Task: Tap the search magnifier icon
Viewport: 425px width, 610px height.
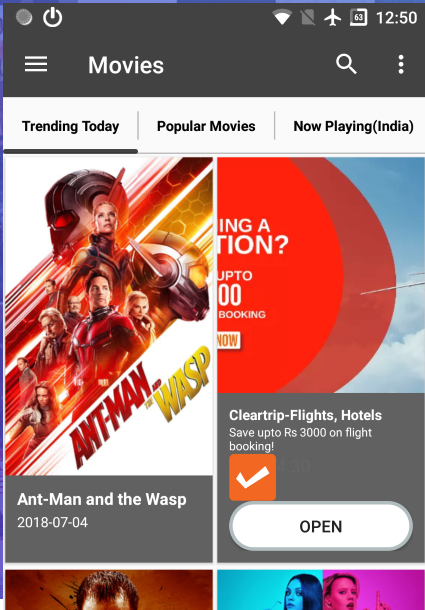Action: (x=346, y=64)
